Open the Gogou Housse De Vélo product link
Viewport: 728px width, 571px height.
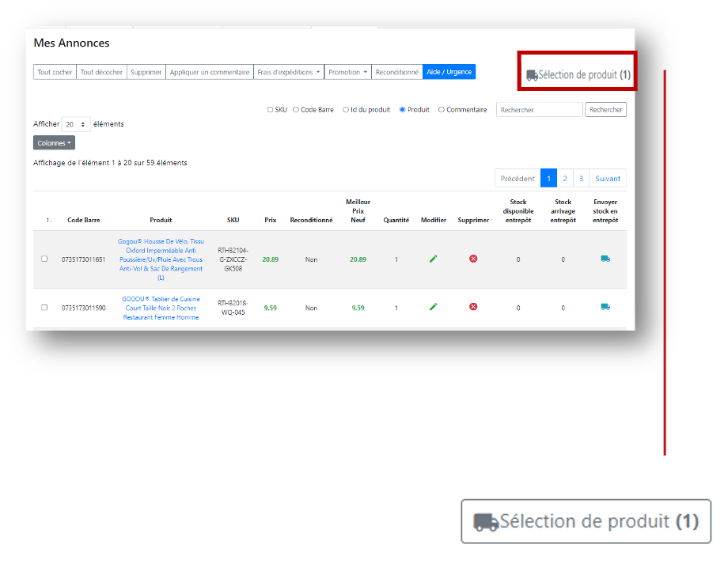pyautogui.click(x=161, y=259)
